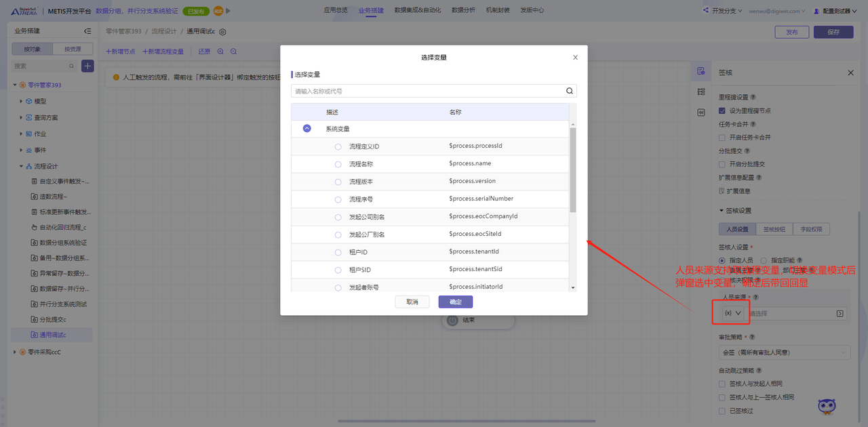Expand the 模型 tree node

pos(21,101)
